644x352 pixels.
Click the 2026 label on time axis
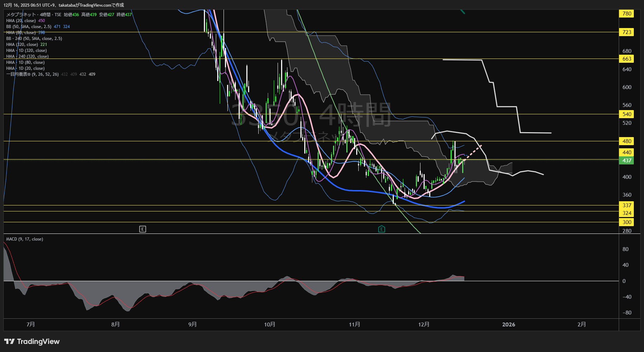[x=509, y=325]
